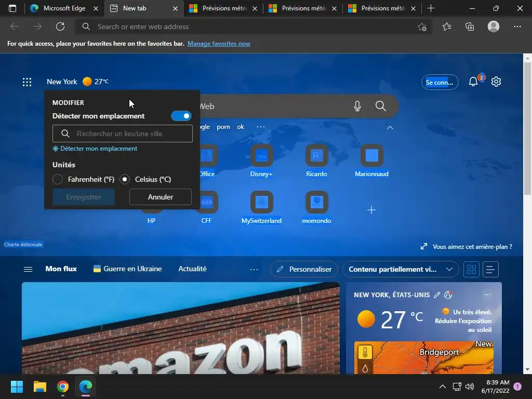The width and height of the screenshot is (532, 399).
Task: Switch to second Prévisions météo tab
Action: coord(303,8)
